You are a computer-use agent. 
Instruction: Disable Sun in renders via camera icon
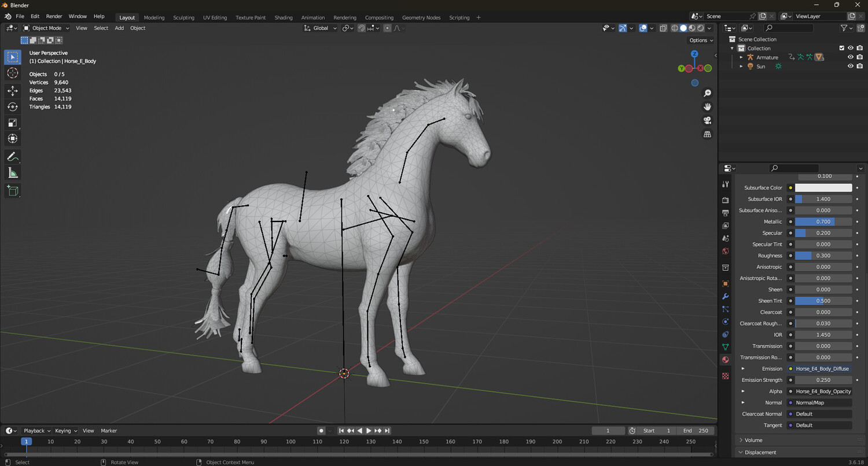click(860, 66)
